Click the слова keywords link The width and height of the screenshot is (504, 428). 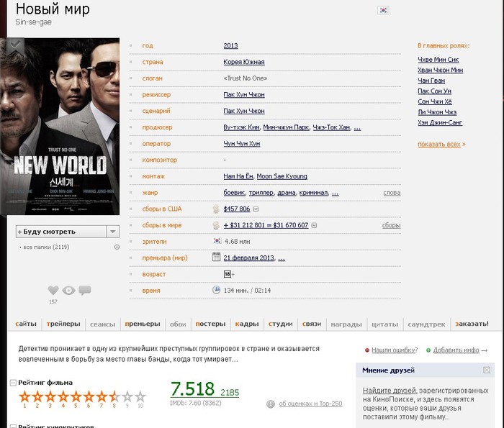coord(392,193)
